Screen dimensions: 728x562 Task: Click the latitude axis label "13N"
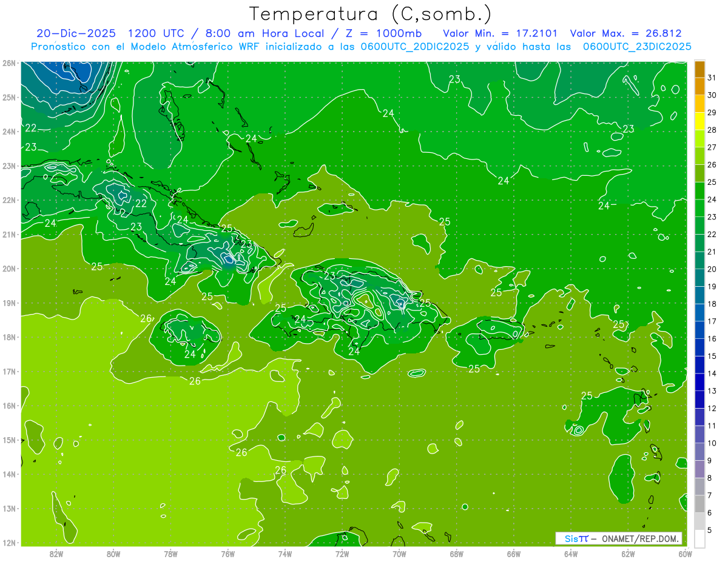click(9, 508)
